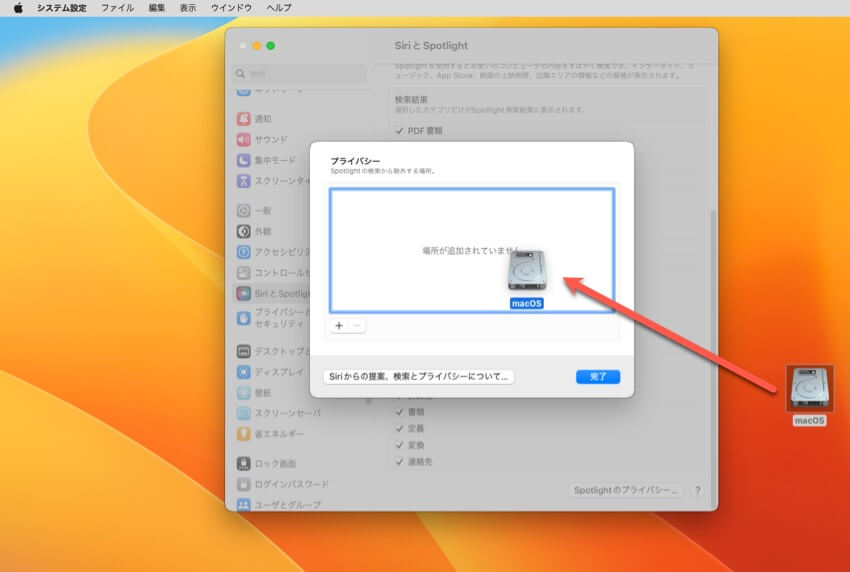Toggle the 書類 checkbox
The image size is (850, 572).
400,412
